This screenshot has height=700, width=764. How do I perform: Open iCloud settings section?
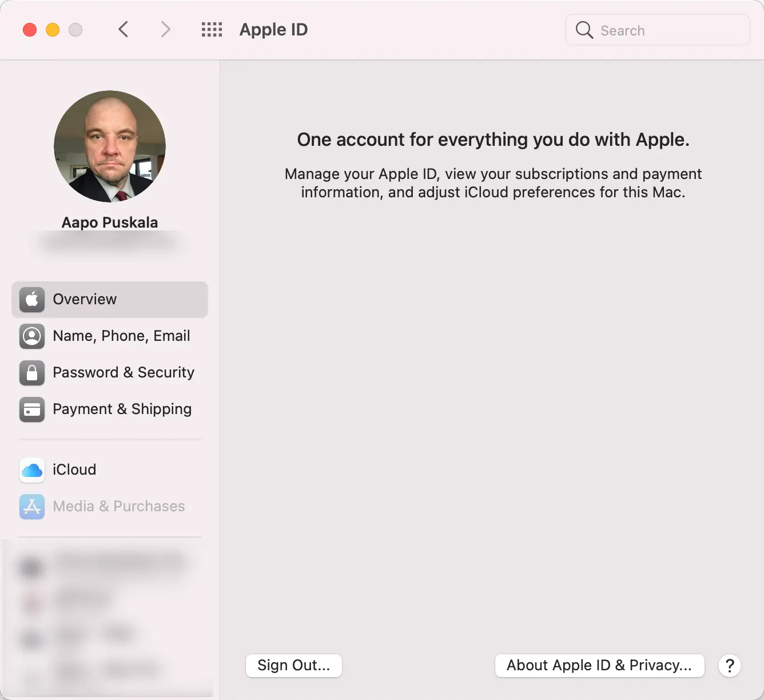coord(110,470)
